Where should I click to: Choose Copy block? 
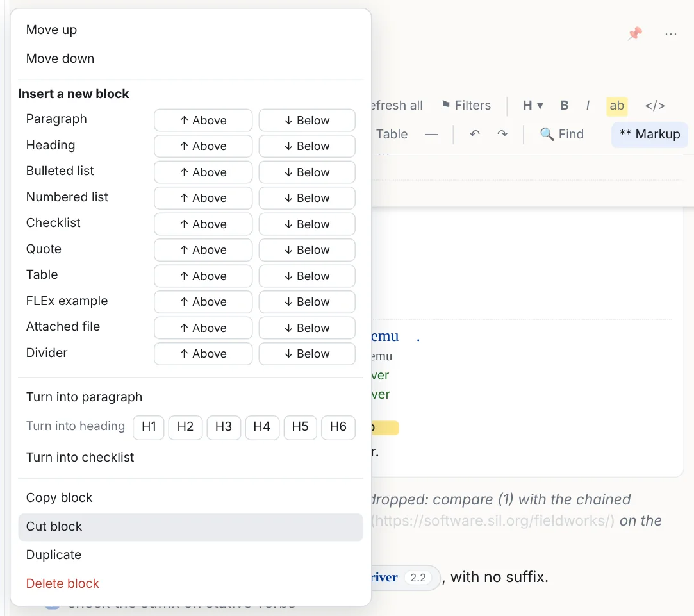pos(190,498)
